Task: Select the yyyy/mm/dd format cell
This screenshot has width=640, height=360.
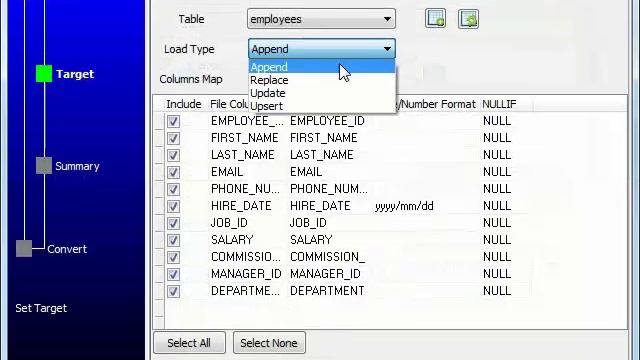Action: [x=404, y=206]
